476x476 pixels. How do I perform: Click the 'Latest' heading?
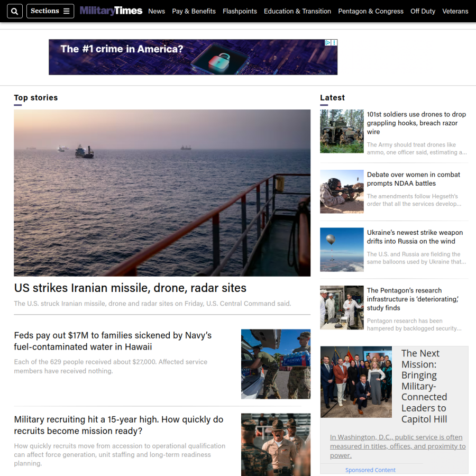coord(333,98)
